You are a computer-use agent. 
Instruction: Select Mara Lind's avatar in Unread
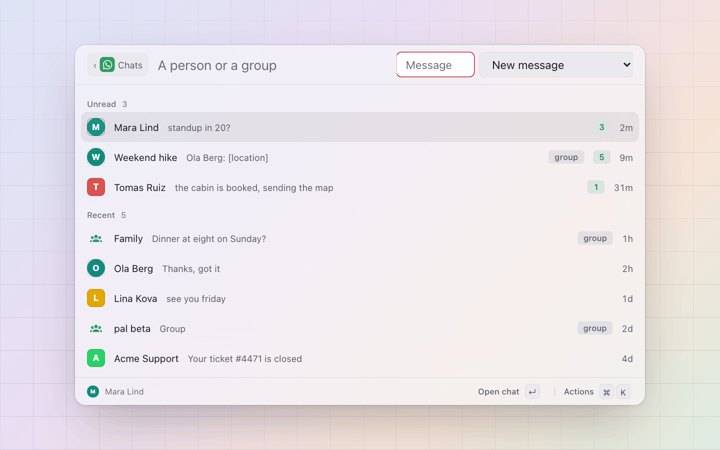click(96, 127)
